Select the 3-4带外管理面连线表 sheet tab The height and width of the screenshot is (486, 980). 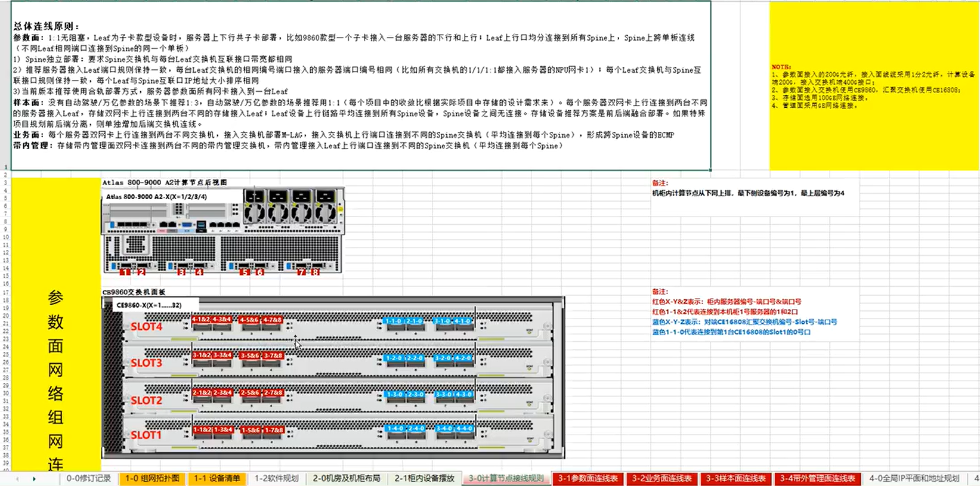click(817, 478)
